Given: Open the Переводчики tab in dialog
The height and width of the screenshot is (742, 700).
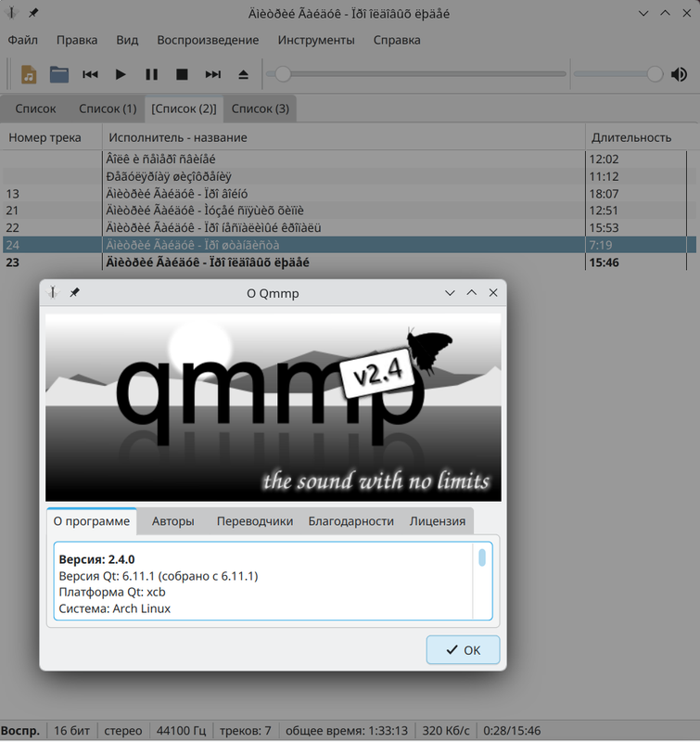Looking at the screenshot, I should click(255, 521).
